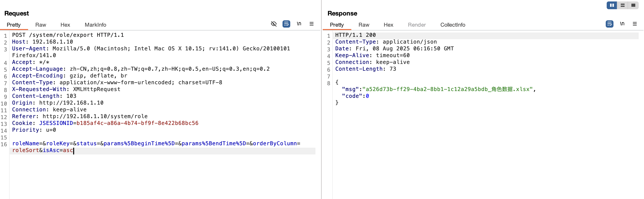The width and height of the screenshot is (644, 199).
Task: Open the CollectInfo tab in Response
Action: click(x=453, y=25)
